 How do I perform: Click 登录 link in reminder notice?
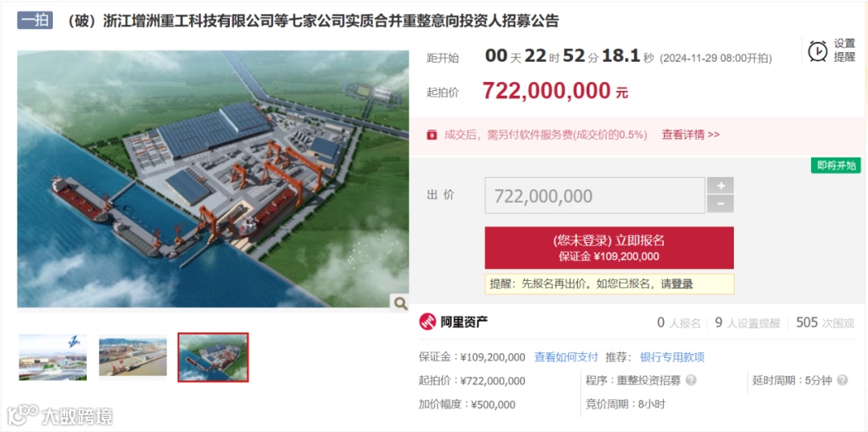(682, 284)
